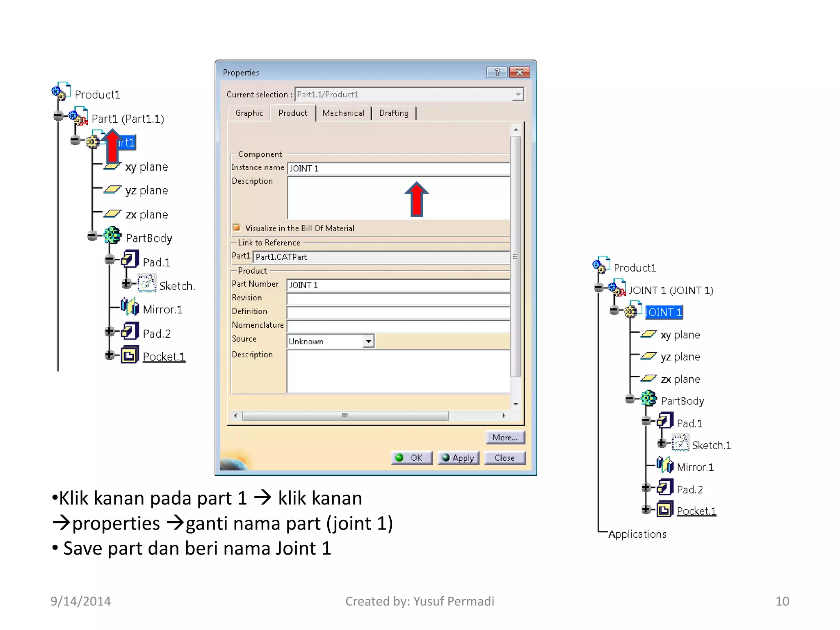The height and width of the screenshot is (630, 840).
Task: Toggle Visualize in the Bill Of Material
Action: [237, 228]
